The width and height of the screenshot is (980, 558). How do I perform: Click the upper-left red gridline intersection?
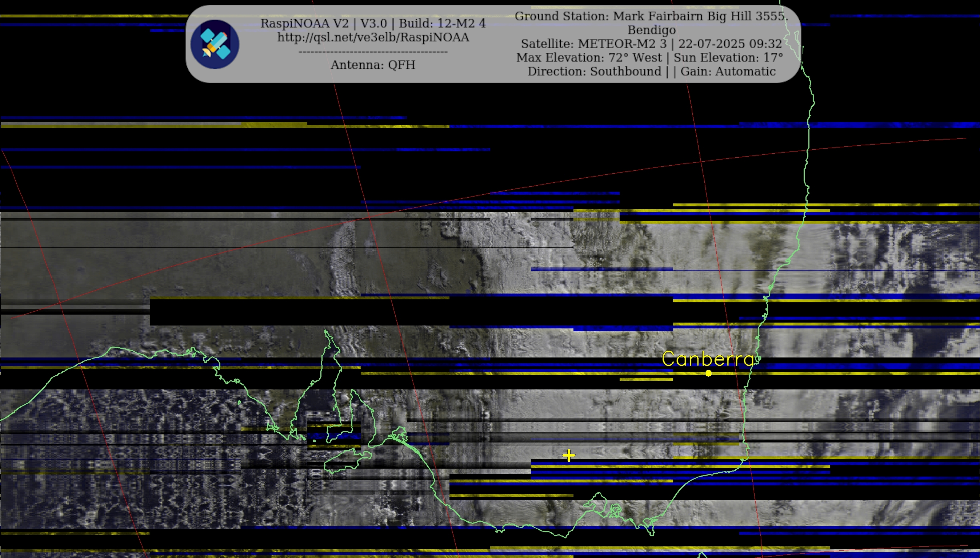coord(369,217)
